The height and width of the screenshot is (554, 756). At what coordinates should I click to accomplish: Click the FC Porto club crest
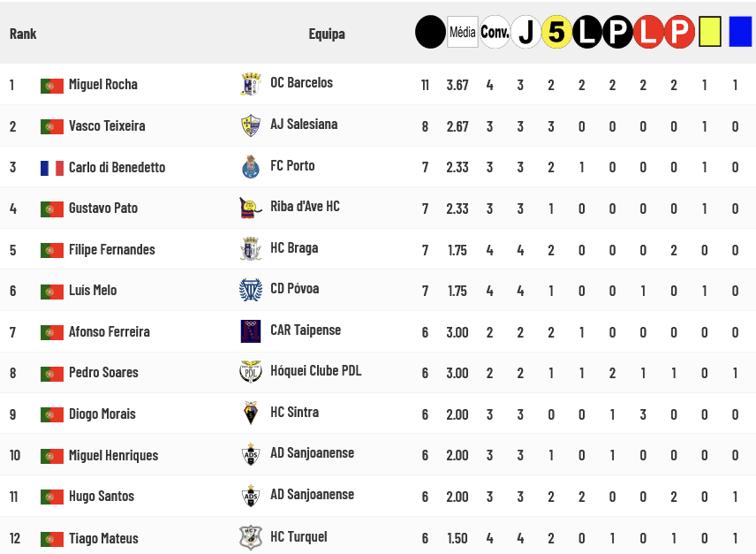(251, 166)
